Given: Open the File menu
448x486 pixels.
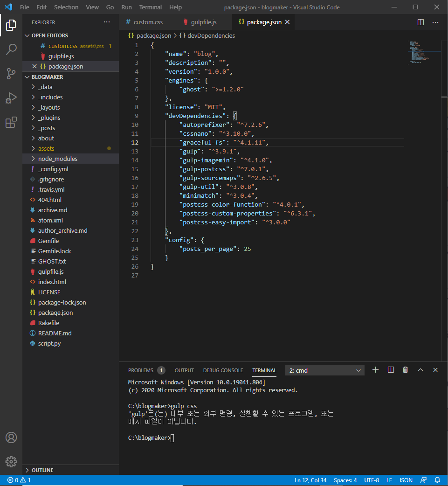Looking at the screenshot, I should (25, 7).
